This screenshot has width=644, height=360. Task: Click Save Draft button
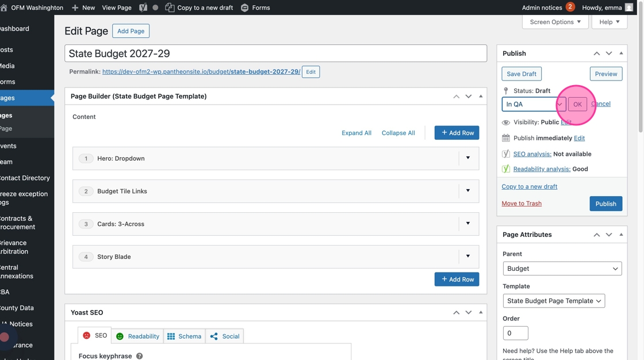(x=521, y=74)
